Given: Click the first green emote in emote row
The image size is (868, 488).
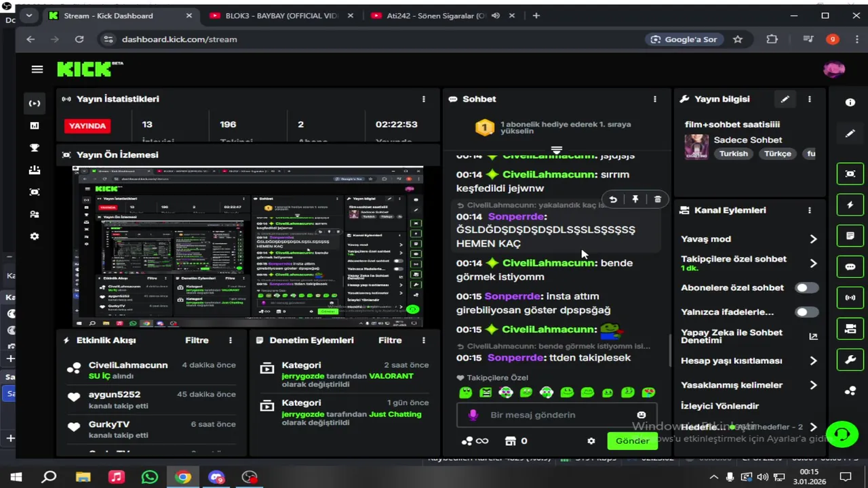Looking at the screenshot, I should tap(465, 392).
